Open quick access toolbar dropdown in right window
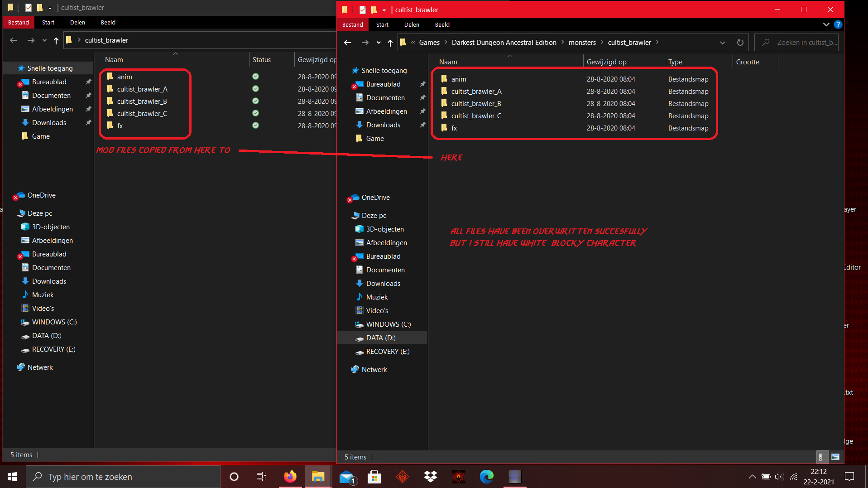Screen dimensions: 868x488 tap(384, 10)
